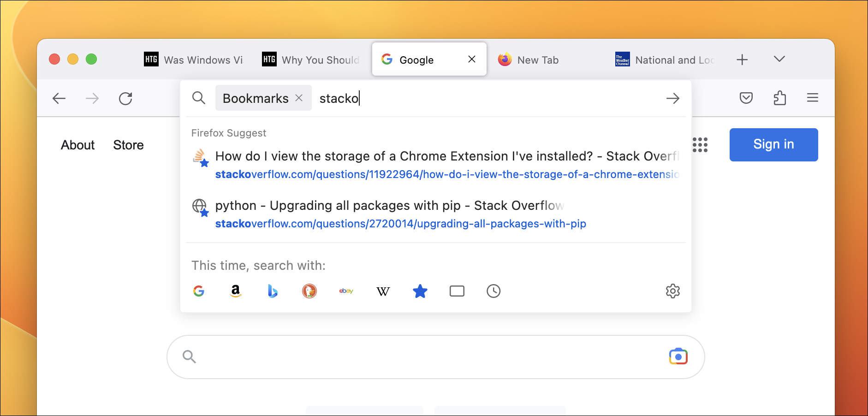The width and height of the screenshot is (868, 416).
Task: Click the Google Lens camera icon
Action: (x=678, y=357)
